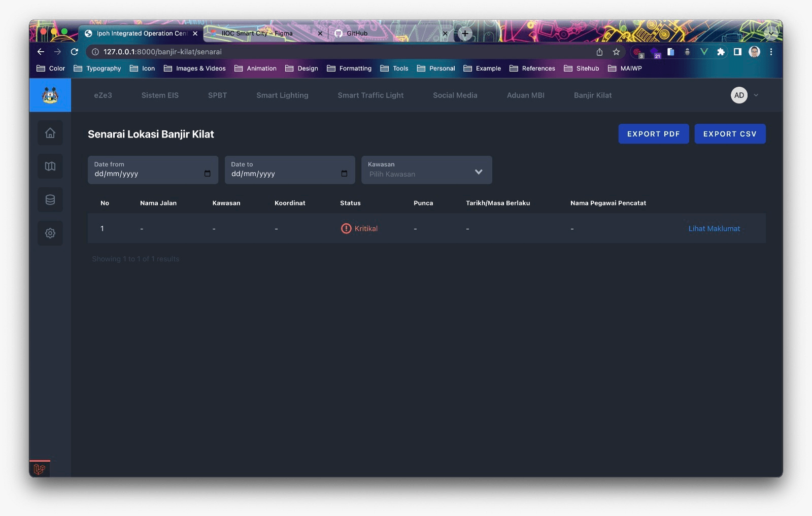The width and height of the screenshot is (812, 516).
Task: Open the settings gear in the sidebar
Action: tap(50, 233)
